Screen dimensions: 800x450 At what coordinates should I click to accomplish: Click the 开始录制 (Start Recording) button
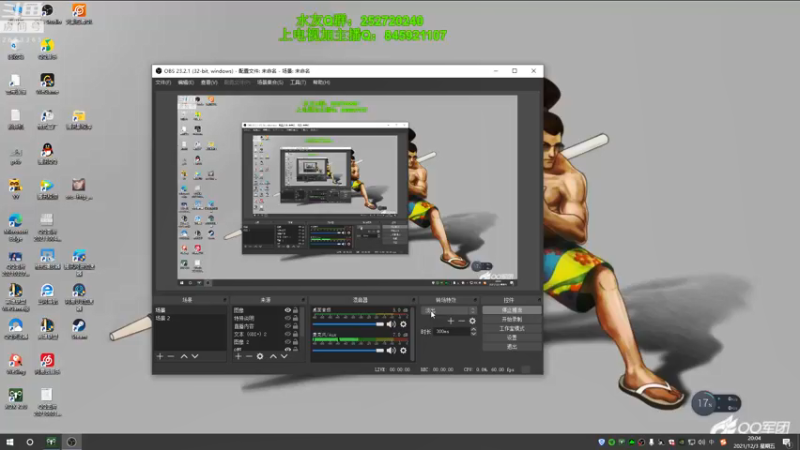click(x=512, y=319)
